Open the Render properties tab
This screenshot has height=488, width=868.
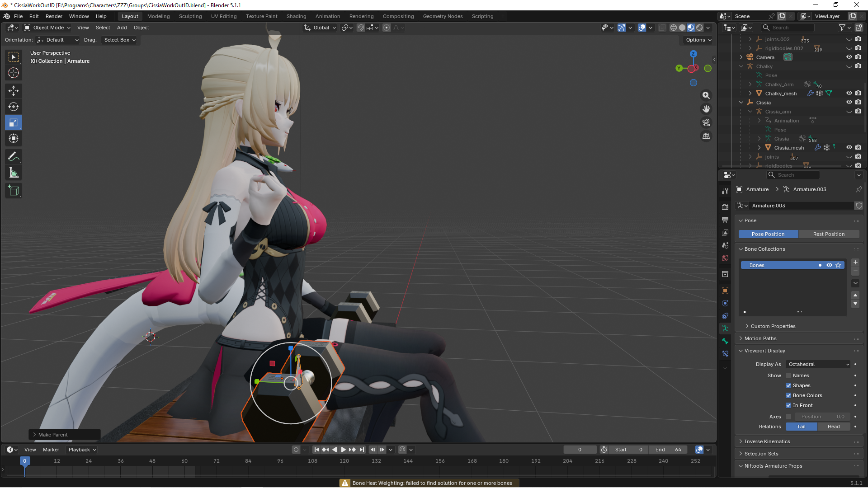pyautogui.click(x=725, y=207)
